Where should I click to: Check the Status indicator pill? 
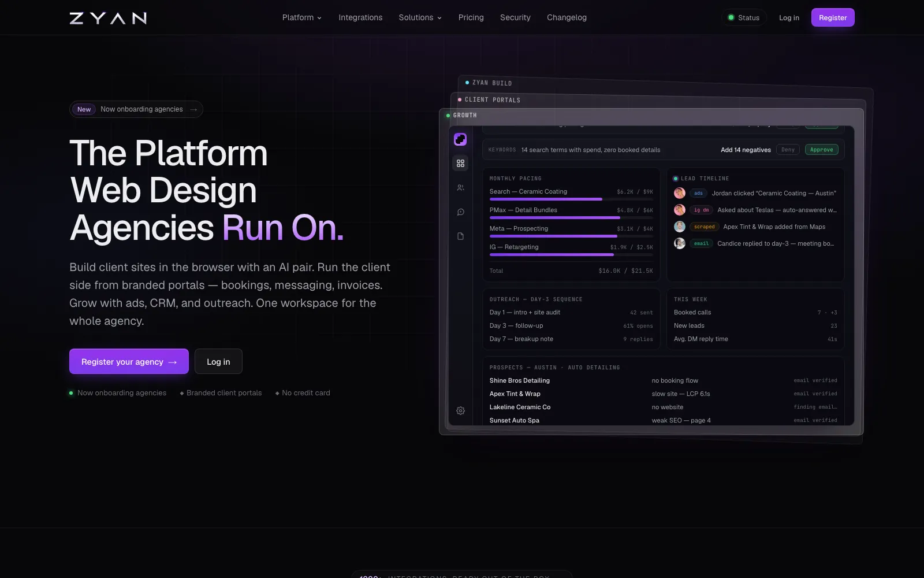pos(744,17)
